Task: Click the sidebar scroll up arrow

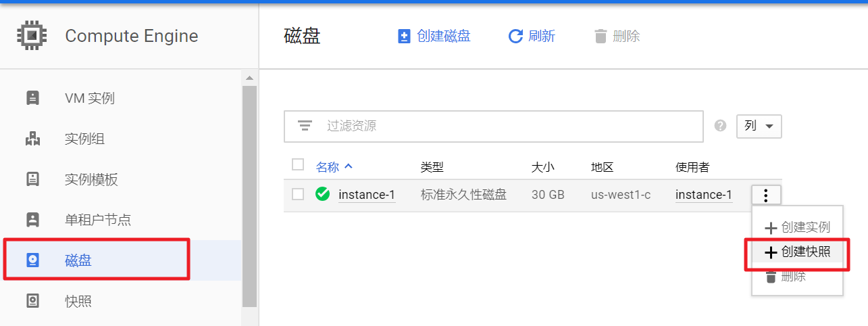Action: [249, 77]
